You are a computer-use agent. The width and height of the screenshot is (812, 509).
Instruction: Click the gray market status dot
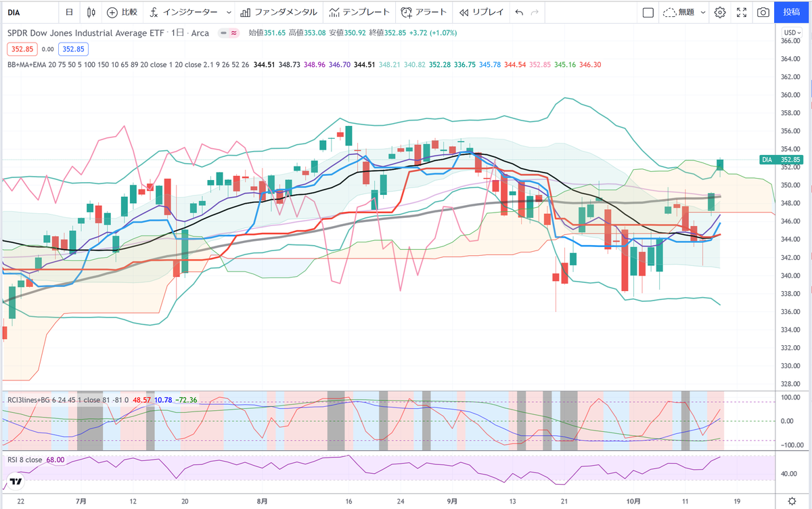point(223,32)
